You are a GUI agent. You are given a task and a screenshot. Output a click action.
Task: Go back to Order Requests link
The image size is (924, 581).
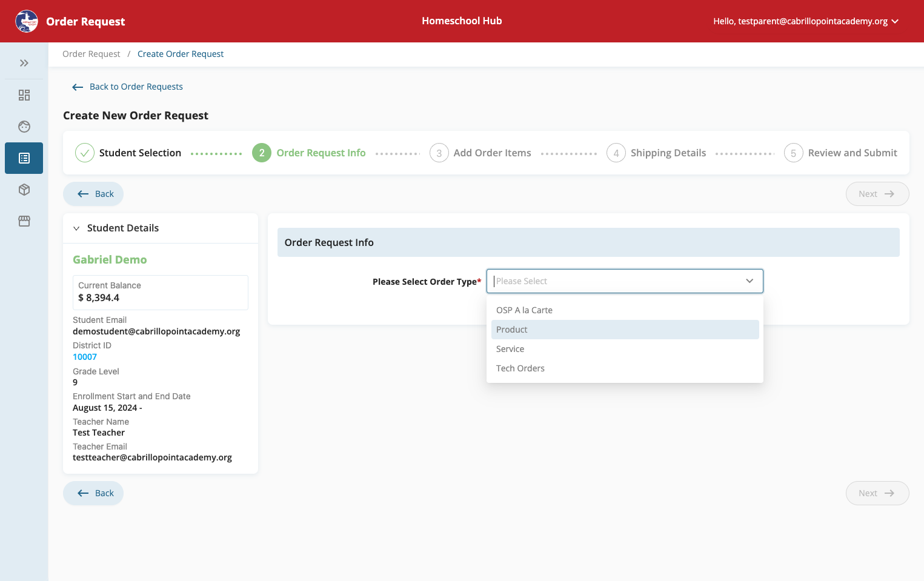(x=127, y=87)
